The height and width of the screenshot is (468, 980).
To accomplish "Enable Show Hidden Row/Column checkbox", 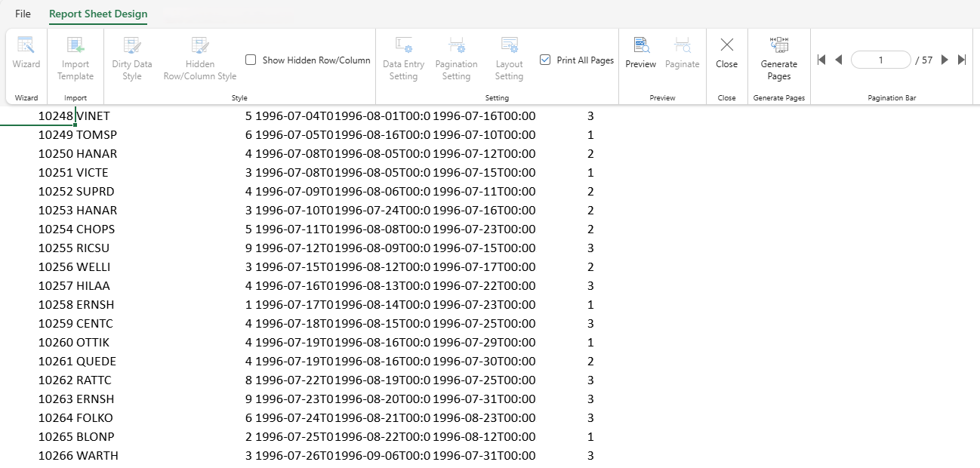I will click(x=251, y=60).
